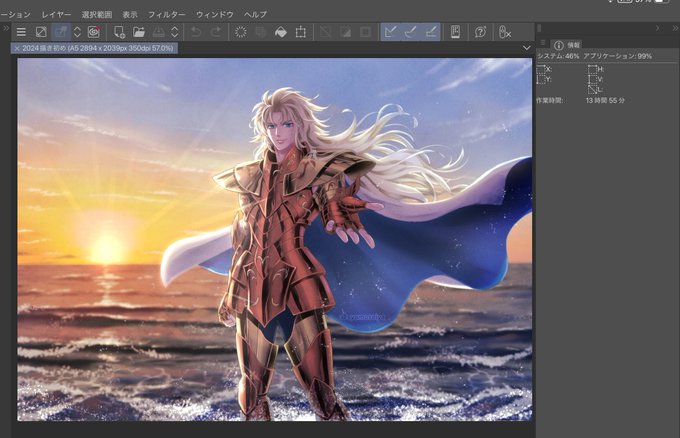Click the smartphone companion mode icon
This screenshot has height=438, width=680.
(455, 32)
